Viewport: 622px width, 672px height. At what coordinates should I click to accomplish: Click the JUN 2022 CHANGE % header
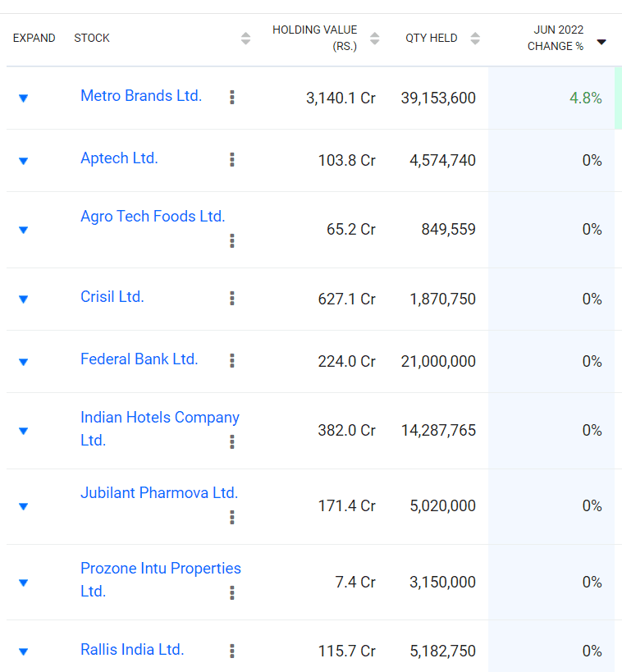tap(556, 38)
